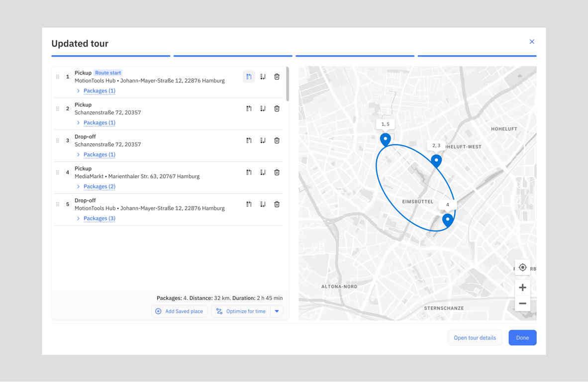588x382 pixels.
Task: Click the MediaMarkt Marienthaler Str. 63 address
Action: [x=137, y=176]
